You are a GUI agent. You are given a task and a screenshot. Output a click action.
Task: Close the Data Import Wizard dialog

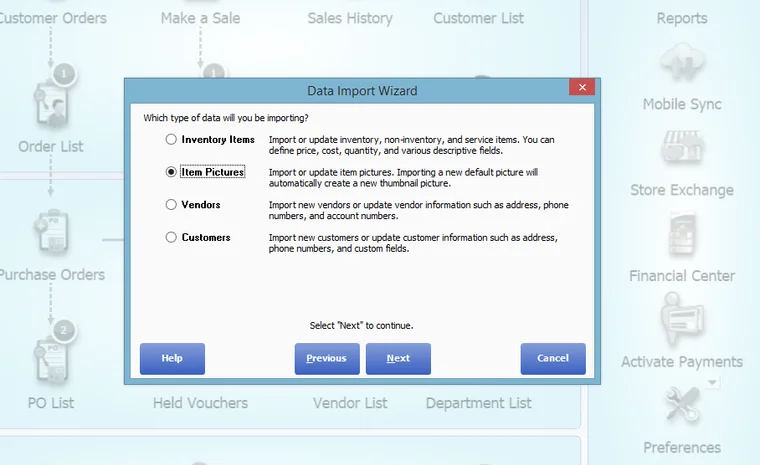click(x=582, y=87)
